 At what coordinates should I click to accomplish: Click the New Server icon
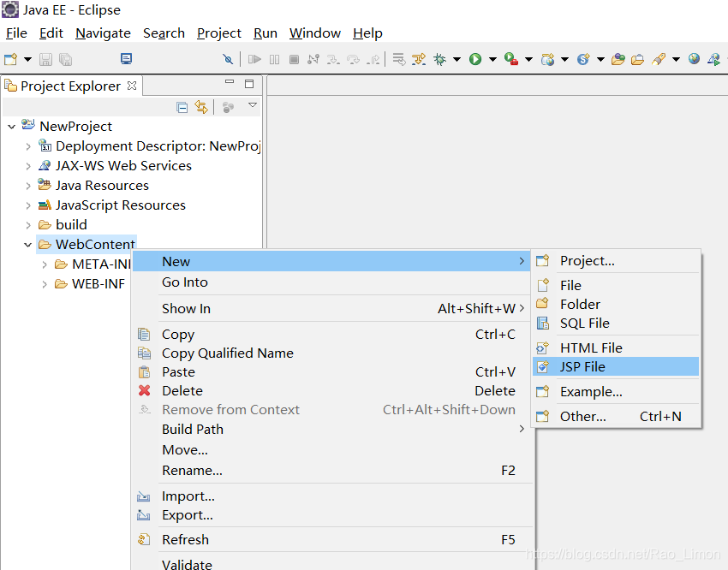coord(547,59)
